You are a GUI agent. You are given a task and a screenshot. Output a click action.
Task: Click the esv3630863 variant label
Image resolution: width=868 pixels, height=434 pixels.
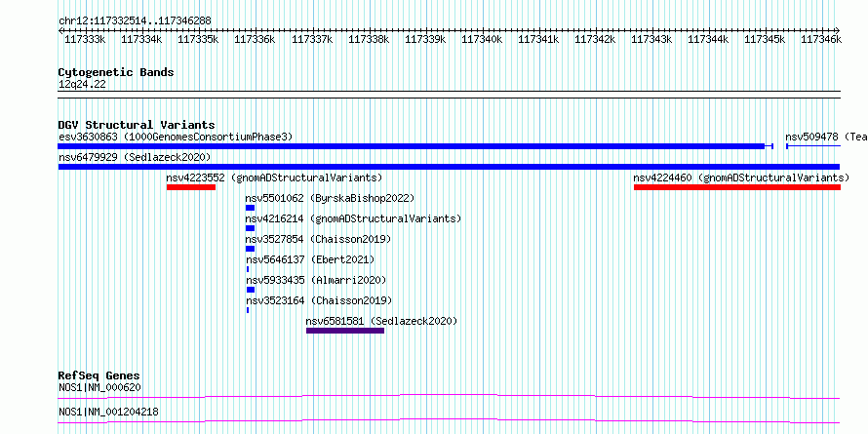[x=176, y=137]
